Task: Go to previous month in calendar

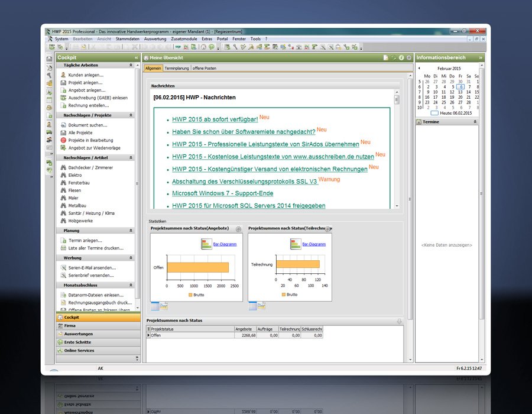Action: (x=419, y=69)
